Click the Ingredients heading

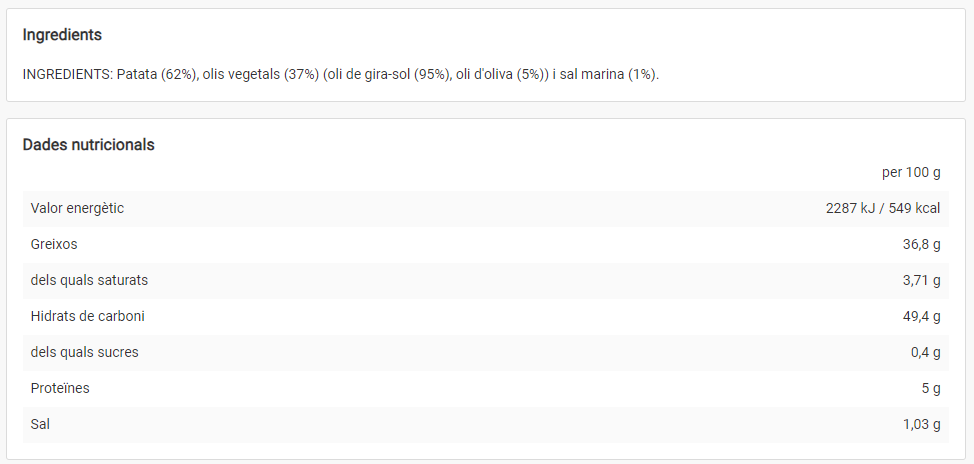pos(62,35)
